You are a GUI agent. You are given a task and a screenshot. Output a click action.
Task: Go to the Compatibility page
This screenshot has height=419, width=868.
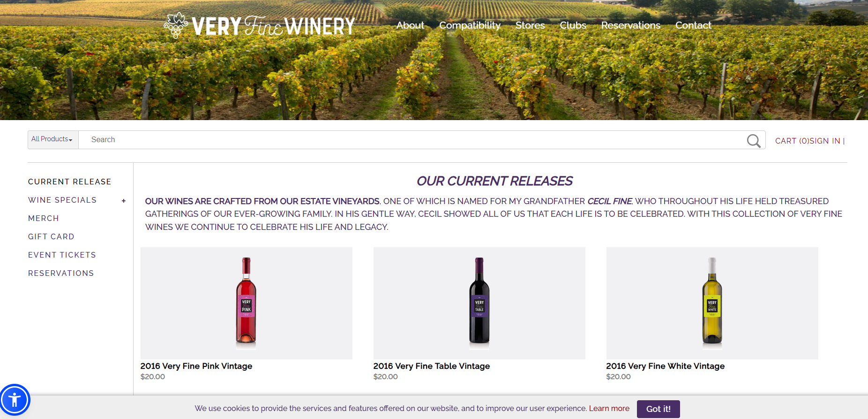point(470,25)
